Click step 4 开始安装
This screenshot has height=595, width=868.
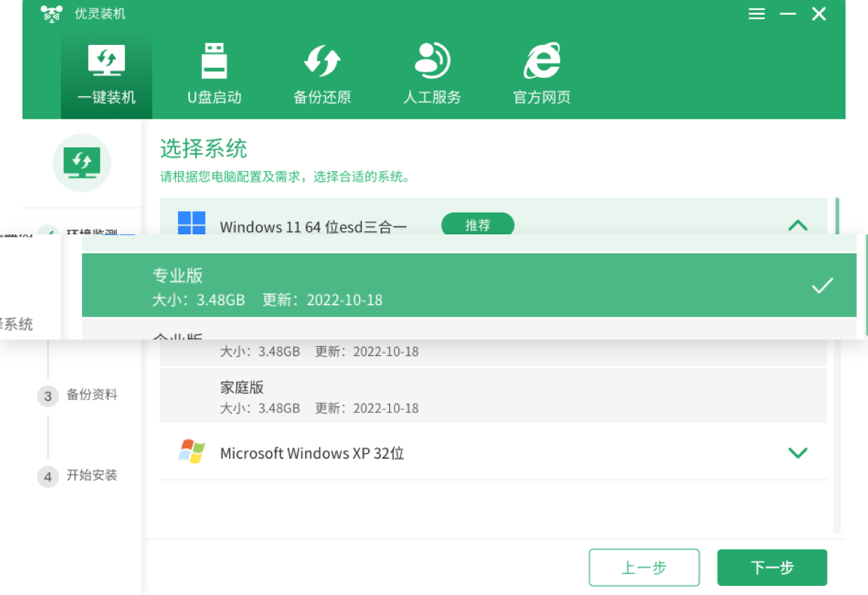78,476
